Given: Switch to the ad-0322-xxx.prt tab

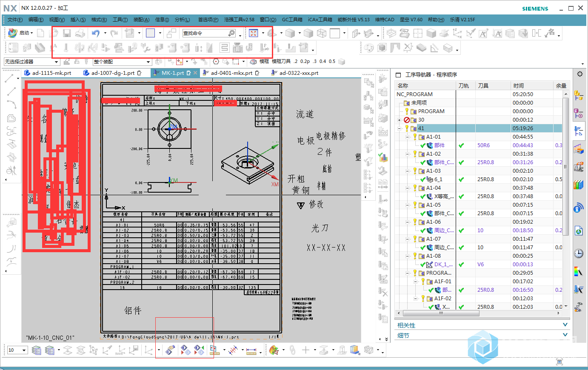Looking at the screenshot, I should [295, 73].
